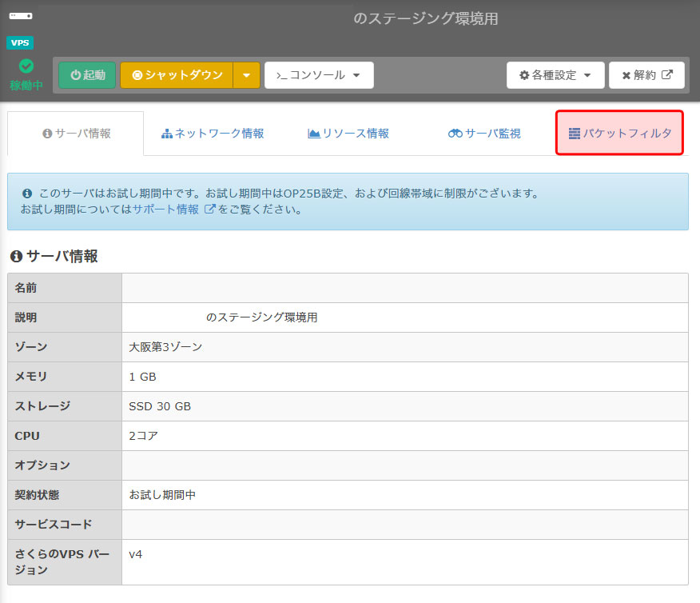Click the info icon on サーバ情報 tab
700x603 pixels.
[x=47, y=134]
